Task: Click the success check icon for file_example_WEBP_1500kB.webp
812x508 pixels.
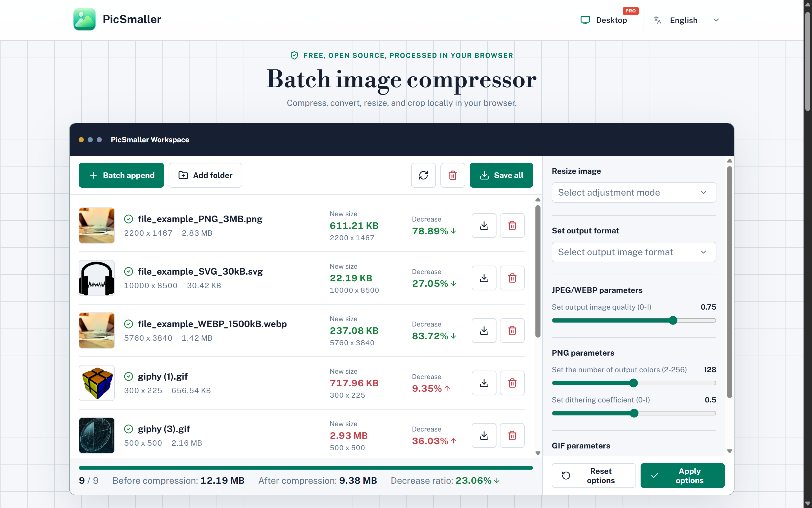Action: click(129, 324)
